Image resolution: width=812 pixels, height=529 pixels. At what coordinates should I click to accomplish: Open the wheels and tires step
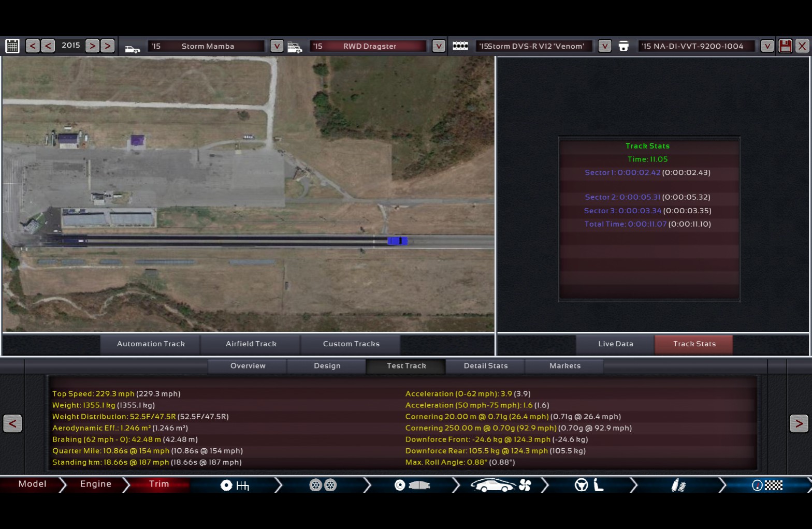[x=323, y=486]
